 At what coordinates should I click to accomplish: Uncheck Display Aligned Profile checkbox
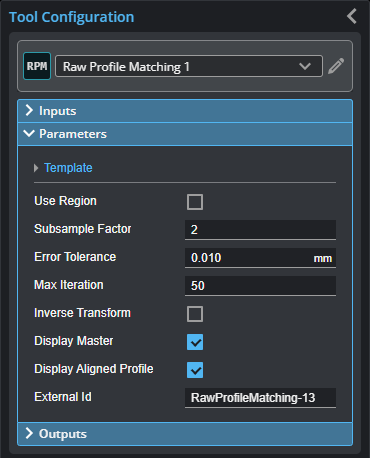[195, 370]
